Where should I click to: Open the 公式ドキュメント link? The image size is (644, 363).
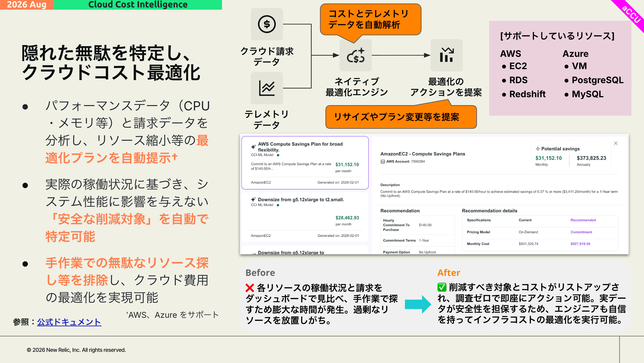(x=69, y=322)
